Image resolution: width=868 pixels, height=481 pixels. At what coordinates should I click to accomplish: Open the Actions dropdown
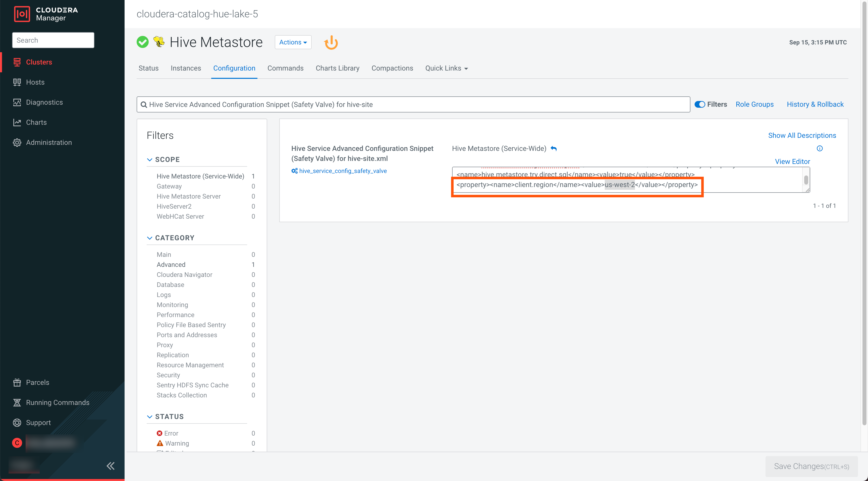coord(293,42)
